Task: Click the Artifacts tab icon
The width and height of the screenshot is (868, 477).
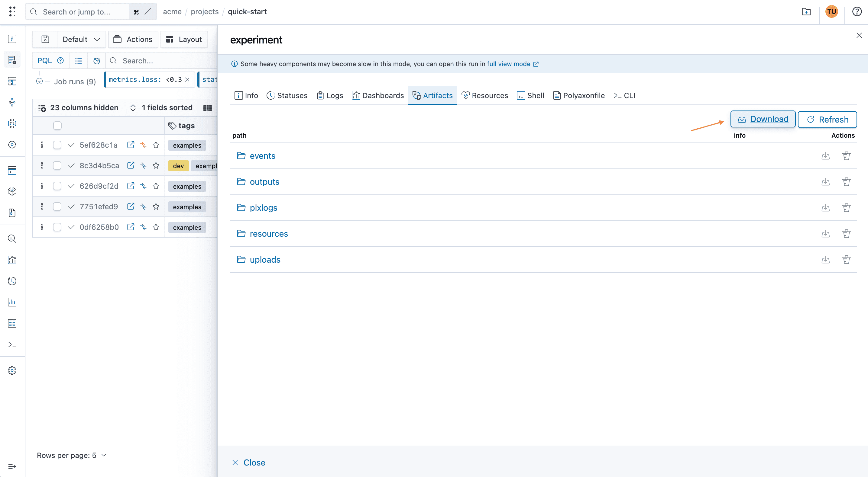Action: click(416, 95)
